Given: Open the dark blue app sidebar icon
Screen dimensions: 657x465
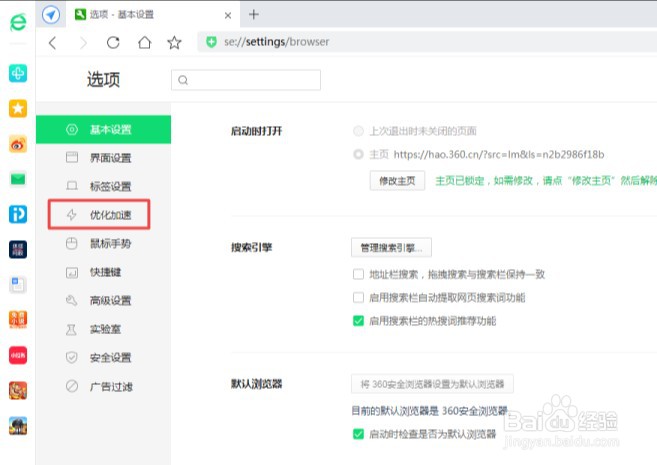Looking at the screenshot, I should (x=18, y=249).
